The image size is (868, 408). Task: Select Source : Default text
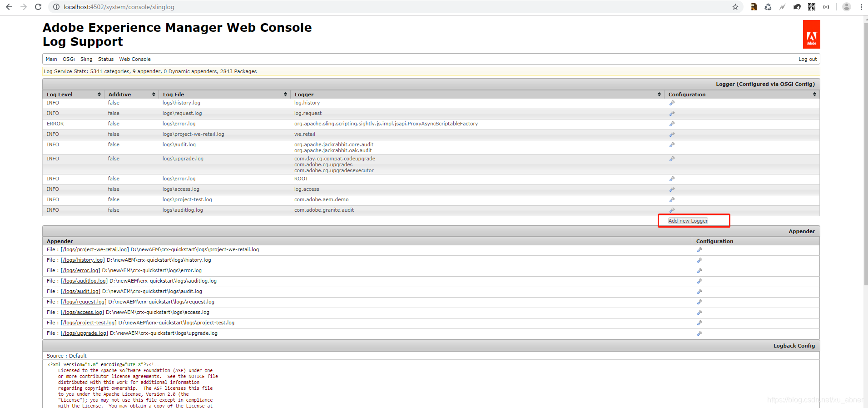[66, 356]
